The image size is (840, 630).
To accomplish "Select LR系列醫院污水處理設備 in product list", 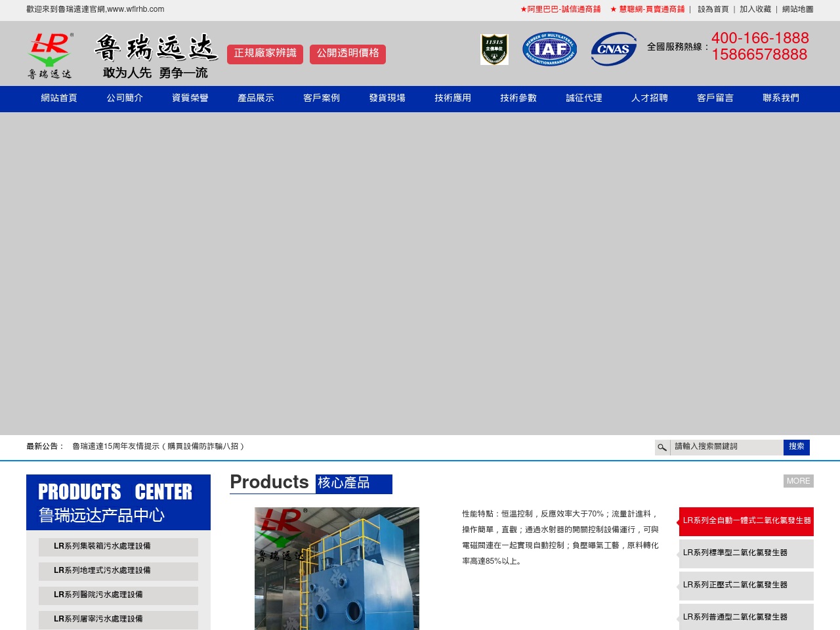I will [118, 595].
